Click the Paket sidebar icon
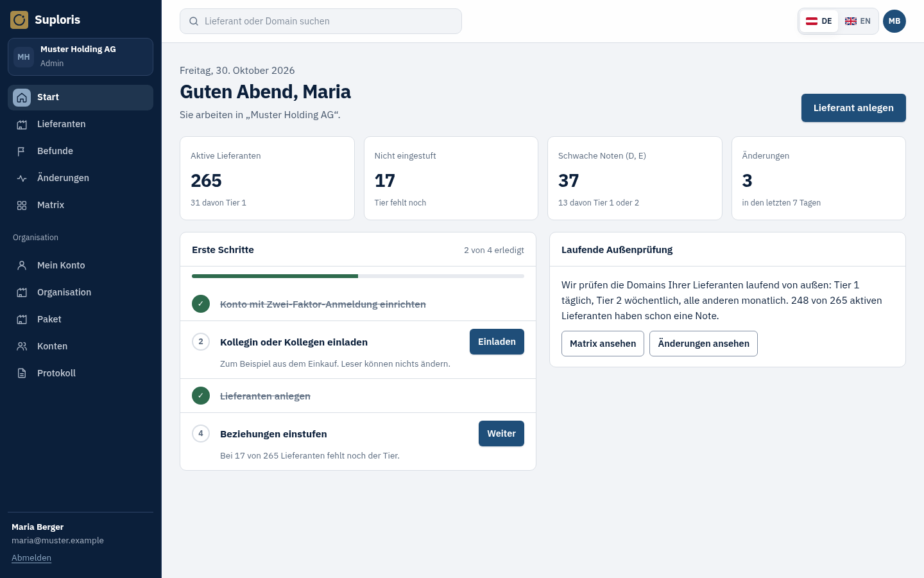 click(x=22, y=320)
